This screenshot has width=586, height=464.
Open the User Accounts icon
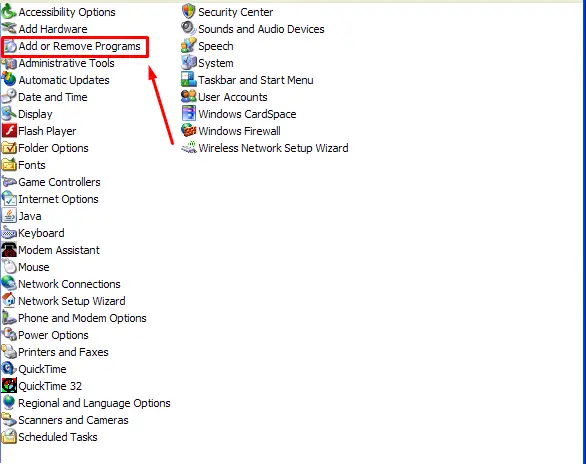point(189,97)
